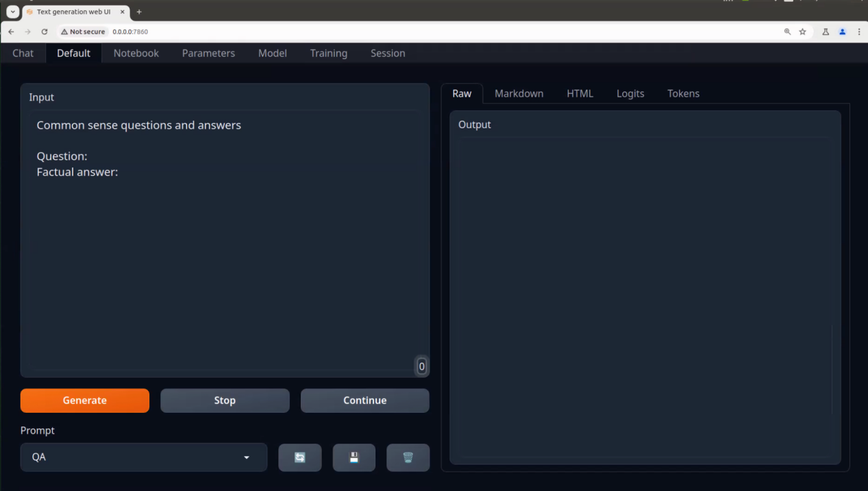The image size is (868, 491).
Task: Open the Chrome three-dot menu
Action: click(x=859, y=32)
